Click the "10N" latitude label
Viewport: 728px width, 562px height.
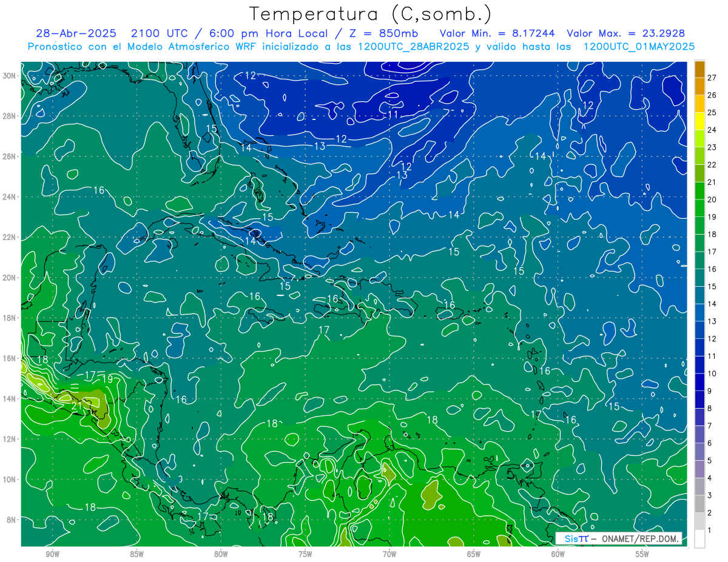(10, 480)
